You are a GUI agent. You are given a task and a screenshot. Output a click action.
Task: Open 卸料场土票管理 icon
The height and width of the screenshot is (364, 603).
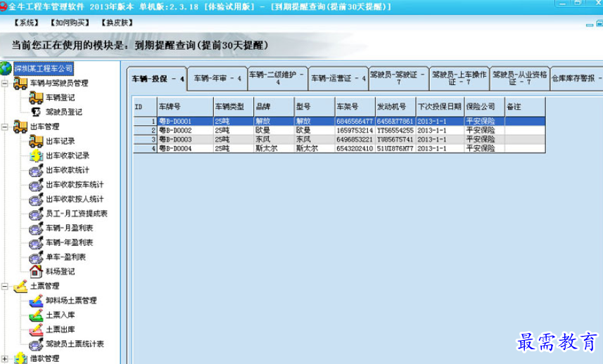click(36, 301)
